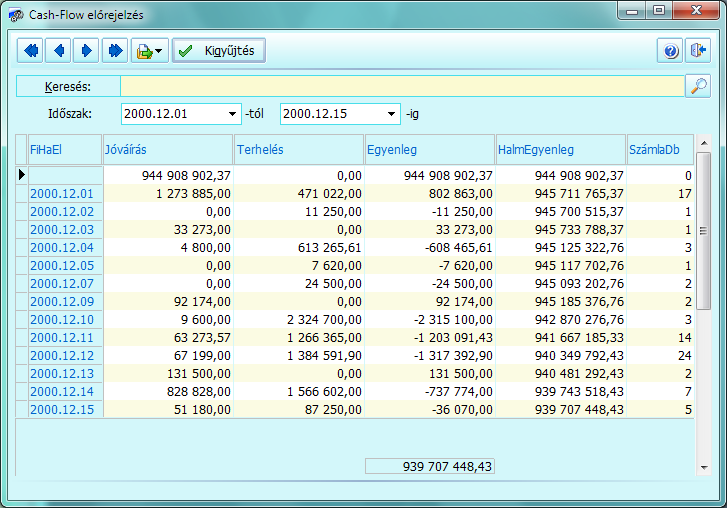Click Terhelés value 613 265,61
The image size is (727, 509).
[x=330, y=248]
